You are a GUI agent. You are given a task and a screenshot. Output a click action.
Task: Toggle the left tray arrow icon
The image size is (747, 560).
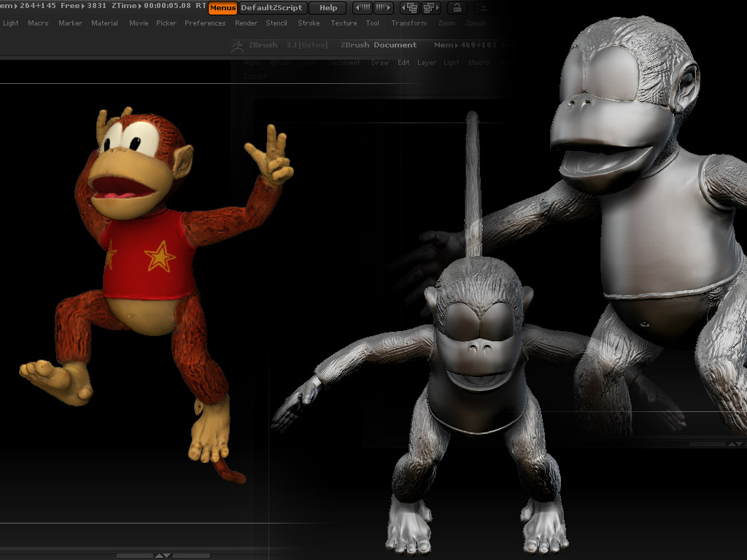click(363, 7)
